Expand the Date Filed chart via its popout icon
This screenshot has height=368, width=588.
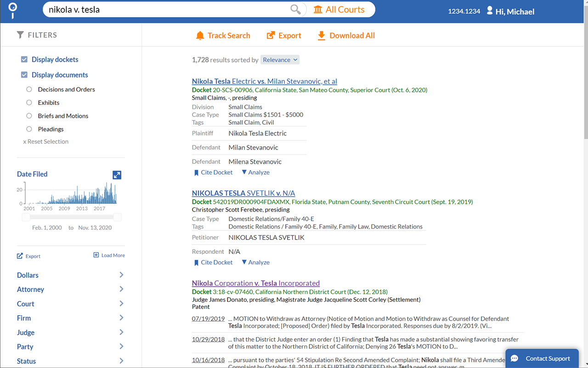coord(117,175)
